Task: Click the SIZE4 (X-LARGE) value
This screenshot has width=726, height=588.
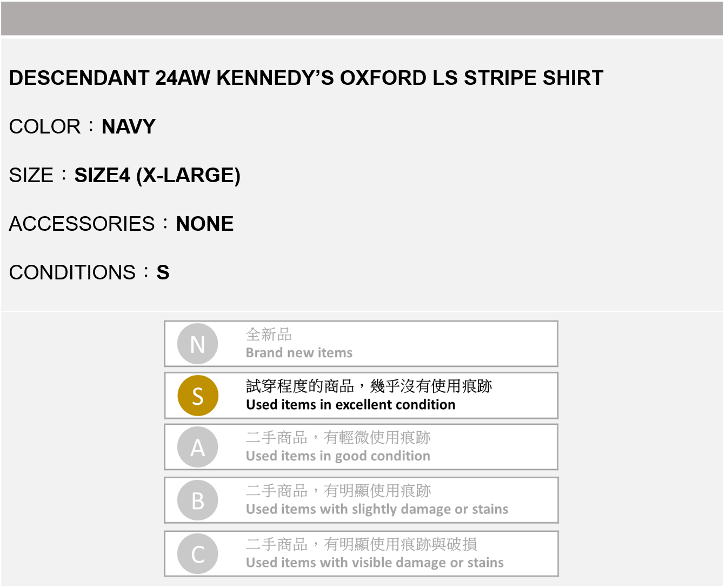Action: [x=157, y=176]
